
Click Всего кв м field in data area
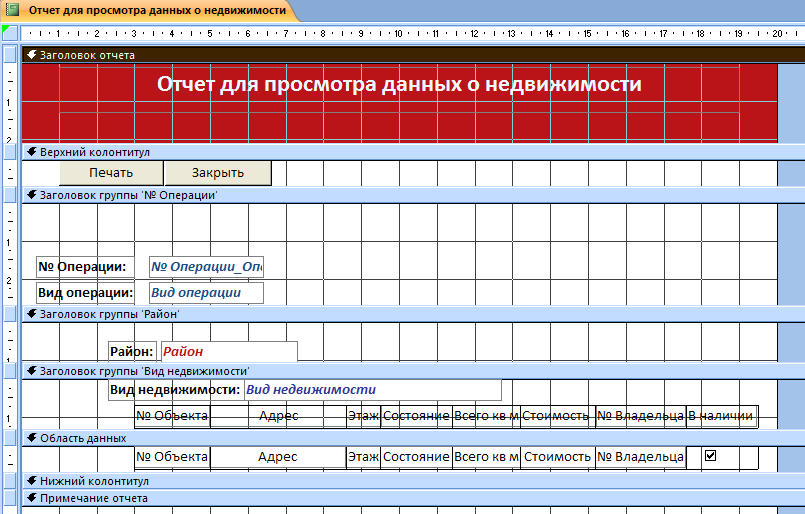[486, 457]
